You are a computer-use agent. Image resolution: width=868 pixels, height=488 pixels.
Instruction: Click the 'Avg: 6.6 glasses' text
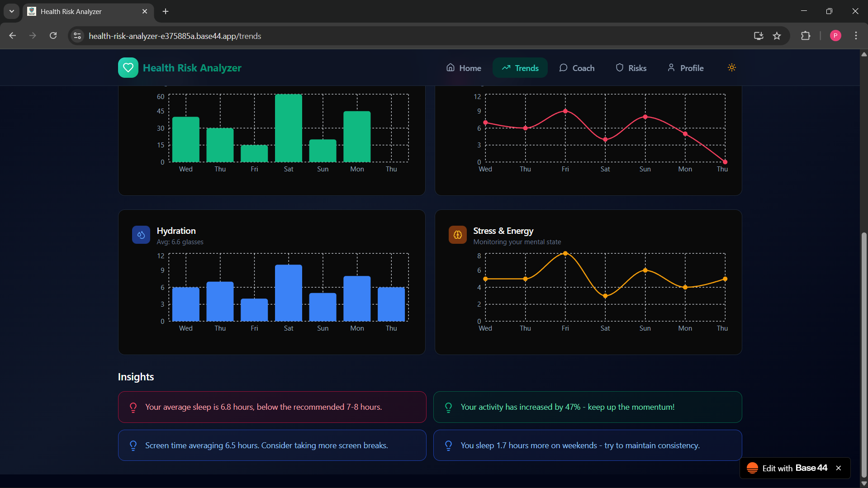180,242
